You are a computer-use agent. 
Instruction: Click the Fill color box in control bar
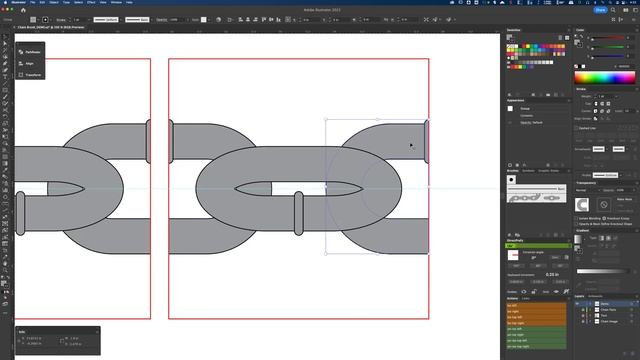point(33,20)
